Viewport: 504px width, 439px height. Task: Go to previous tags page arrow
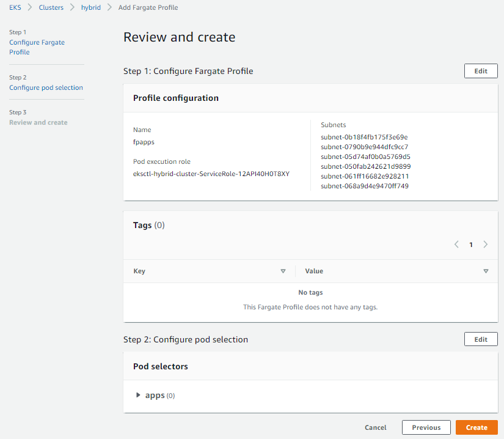coord(456,245)
